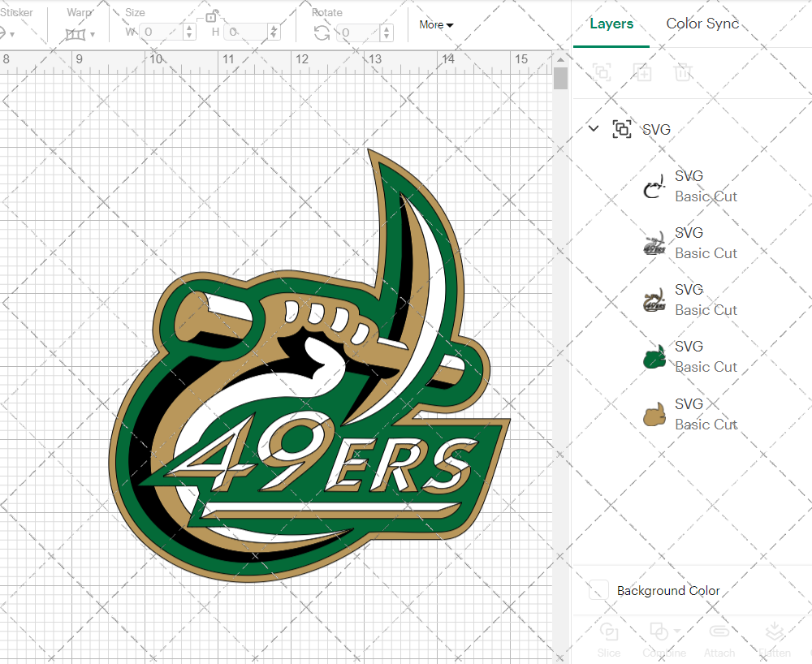The height and width of the screenshot is (664, 812).
Task: Click the Warp tool icon
Action: coord(76,32)
